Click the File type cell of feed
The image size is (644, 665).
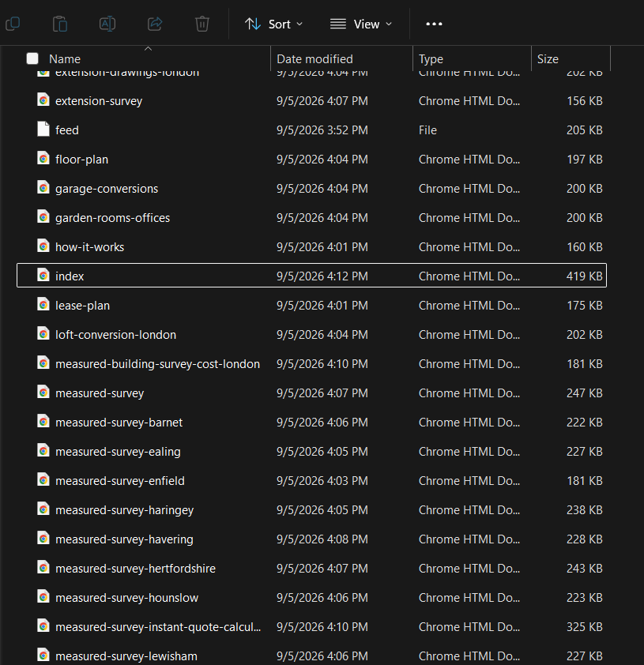coord(427,130)
